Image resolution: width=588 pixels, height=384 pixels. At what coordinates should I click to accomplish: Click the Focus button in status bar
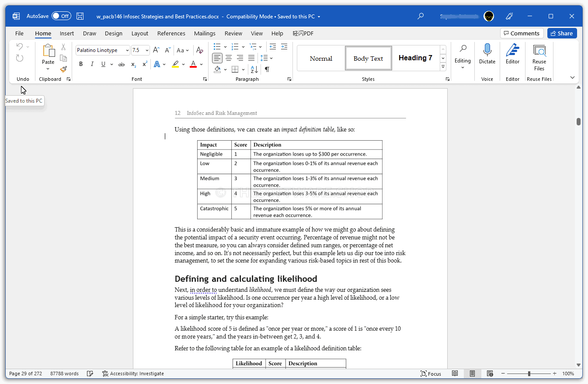[431, 374]
